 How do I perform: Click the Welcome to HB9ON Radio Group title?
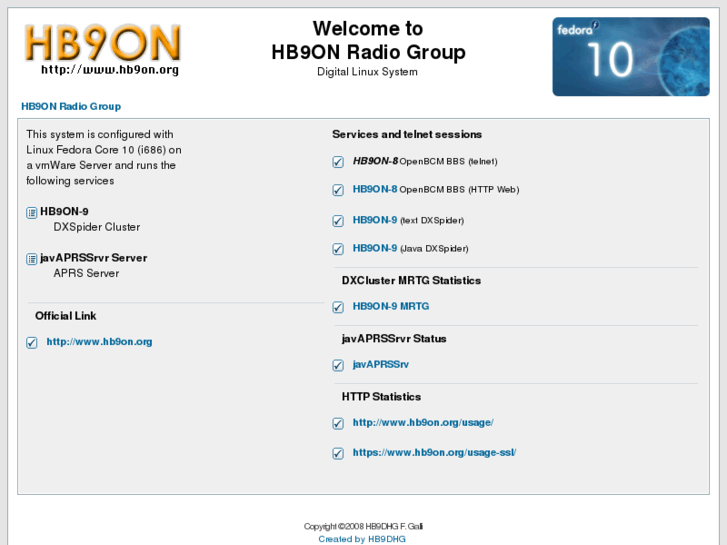(x=368, y=40)
